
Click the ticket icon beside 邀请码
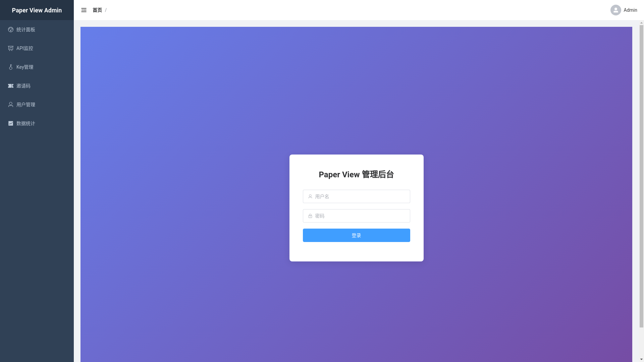11,86
